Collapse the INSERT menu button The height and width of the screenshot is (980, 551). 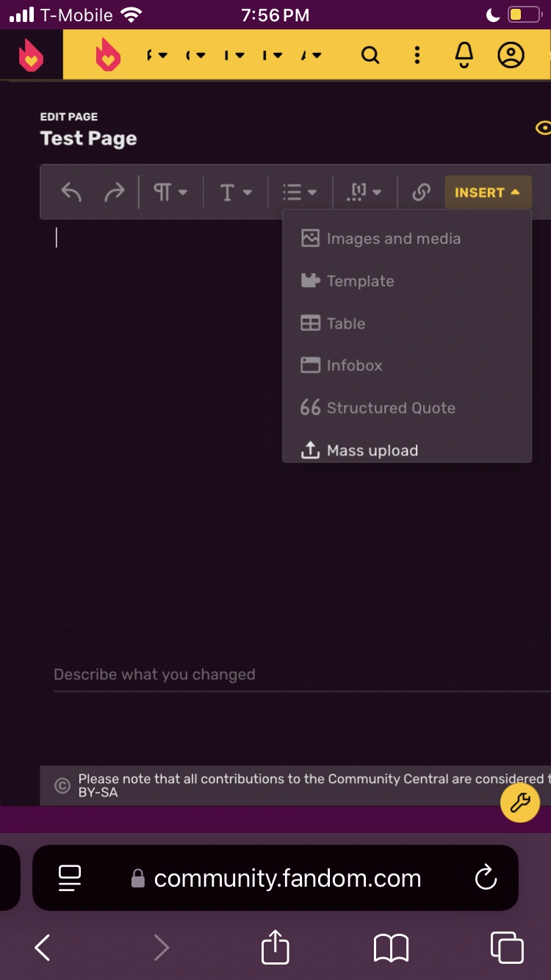487,192
